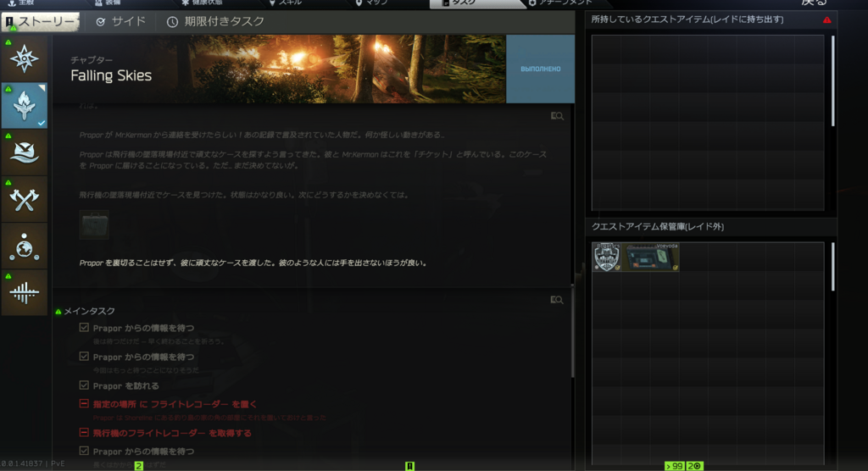Select the flame chapter icon in sidebar
Image resolution: width=868 pixels, height=471 pixels.
coord(24,105)
